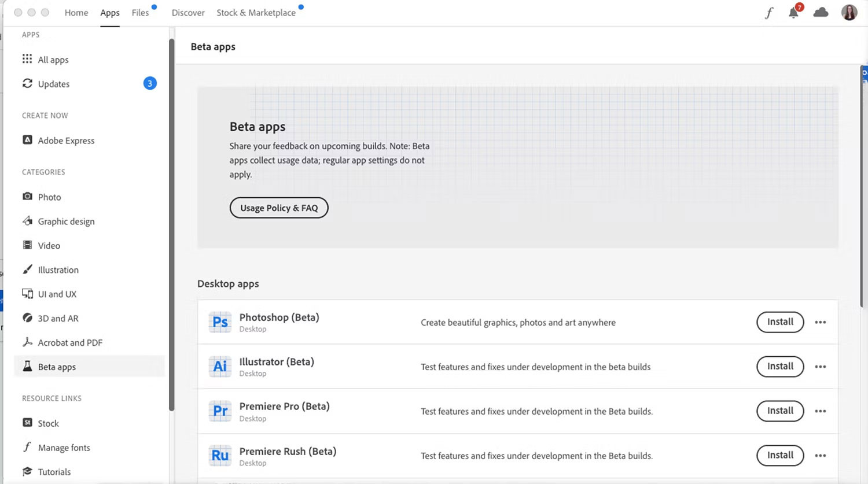This screenshot has height=484, width=868.
Task: Open more options for Photoshop (Beta)
Action: click(820, 322)
